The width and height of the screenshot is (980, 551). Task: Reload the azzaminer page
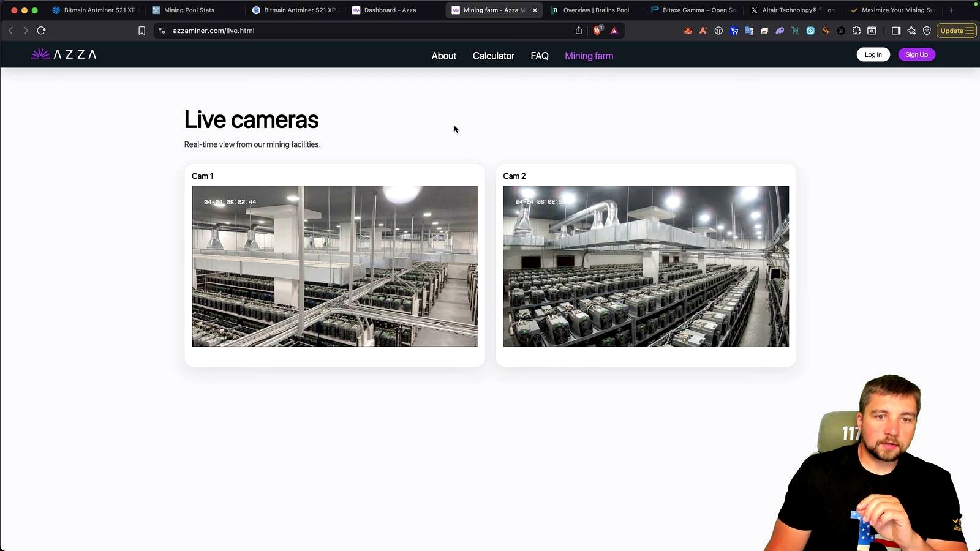click(42, 31)
